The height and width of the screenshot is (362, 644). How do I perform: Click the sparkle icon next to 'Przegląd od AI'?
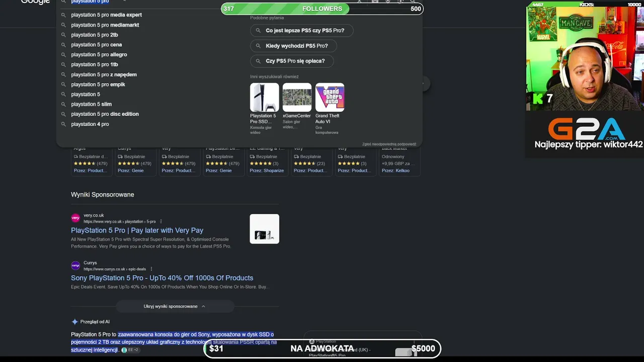75,322
